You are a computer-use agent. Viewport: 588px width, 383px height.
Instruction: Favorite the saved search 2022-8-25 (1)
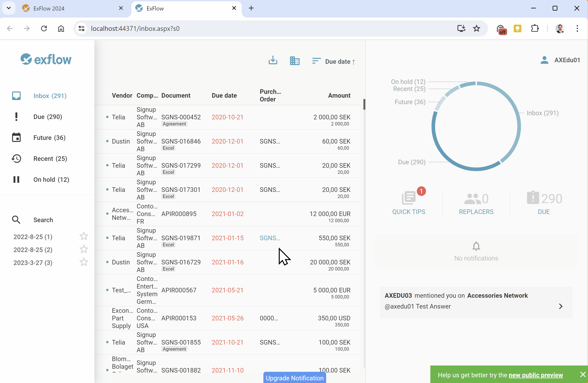click(x=84, y=236)
